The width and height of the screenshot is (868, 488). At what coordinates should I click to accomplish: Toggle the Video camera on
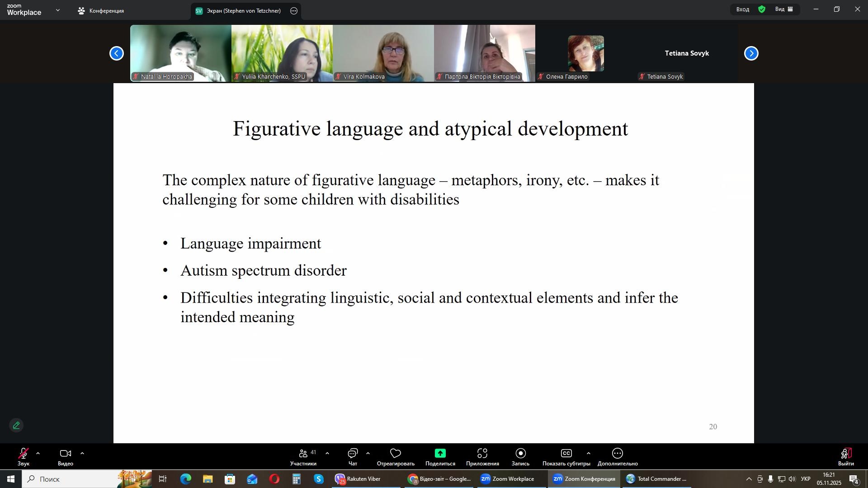66,454
